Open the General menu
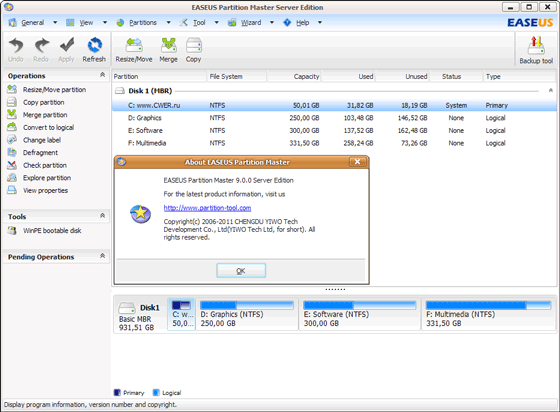560x412 pixels. (x=32, y=22)
